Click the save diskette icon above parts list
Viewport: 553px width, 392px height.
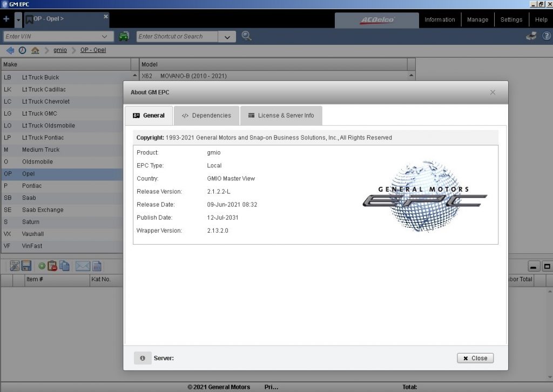(x=26, y=266)
